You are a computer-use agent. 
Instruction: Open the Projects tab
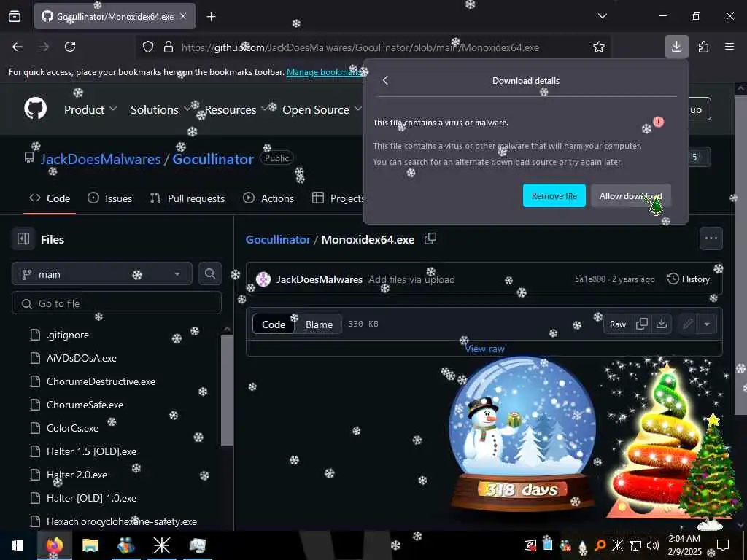338,198
